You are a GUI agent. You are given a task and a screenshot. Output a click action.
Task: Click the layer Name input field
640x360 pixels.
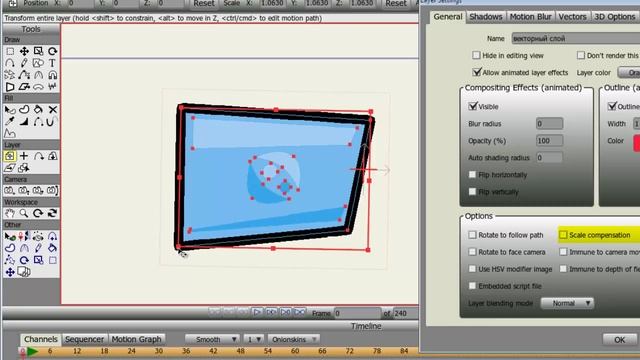(576, 38)
